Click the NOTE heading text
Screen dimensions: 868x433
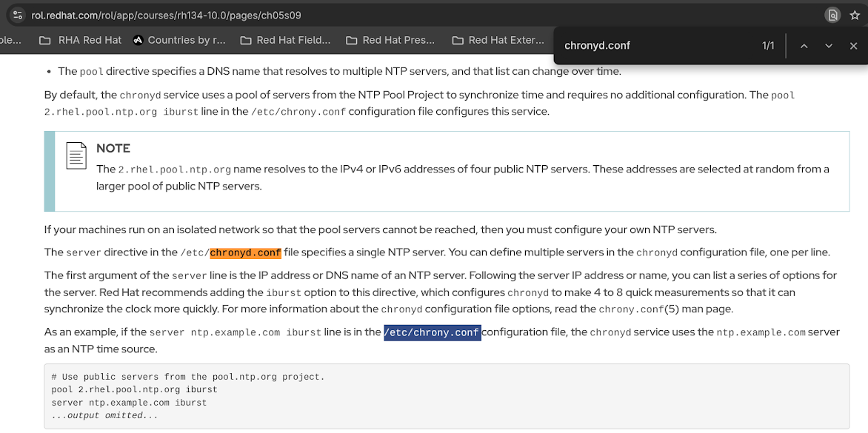click(x=113, y=148)
